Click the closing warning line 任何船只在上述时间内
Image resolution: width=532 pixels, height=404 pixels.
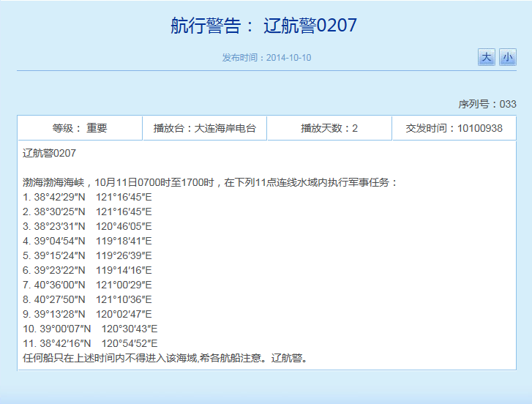click(x=165, y=358)
